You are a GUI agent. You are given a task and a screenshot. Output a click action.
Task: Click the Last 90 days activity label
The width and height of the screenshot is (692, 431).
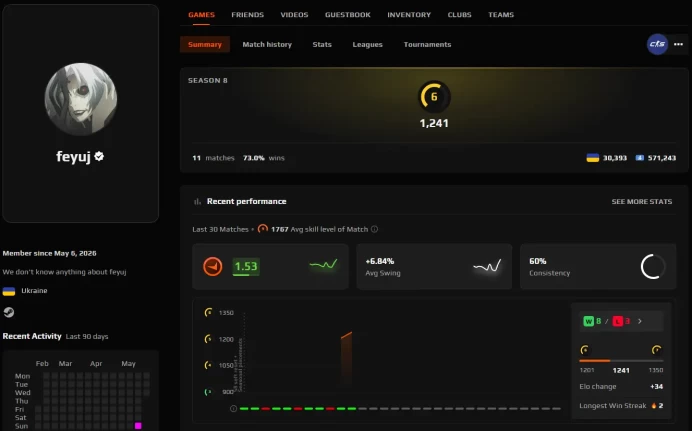(x=87, y=336)
